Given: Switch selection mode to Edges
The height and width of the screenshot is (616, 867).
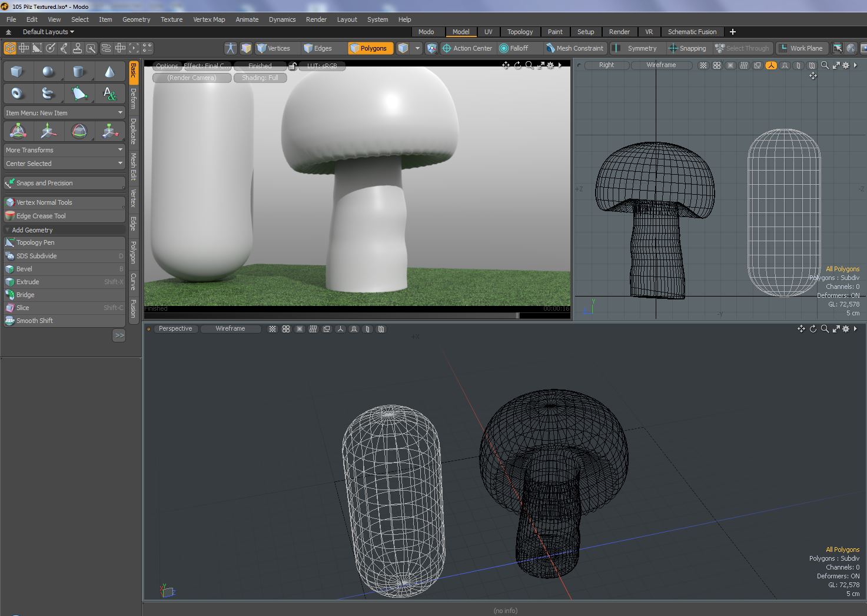Looking at the screenshot, I should [x=322, y=48].
